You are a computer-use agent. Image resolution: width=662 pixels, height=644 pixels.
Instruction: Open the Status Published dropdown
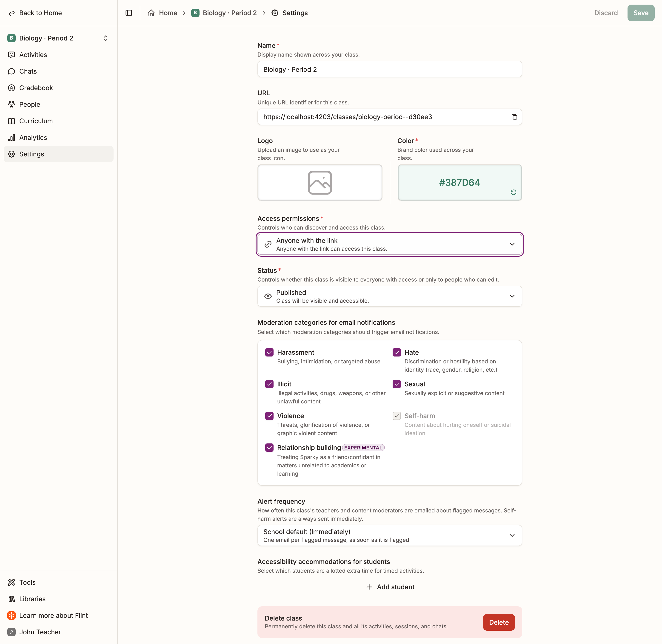click(389, 296)
